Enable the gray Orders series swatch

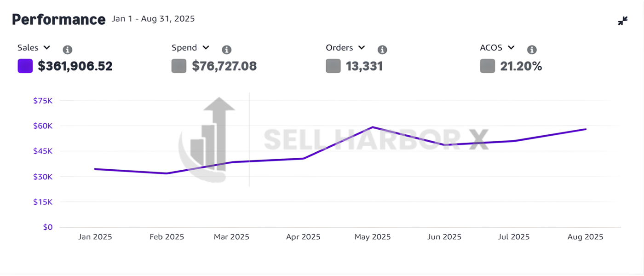pyautogui.click(x=333, y=66)
